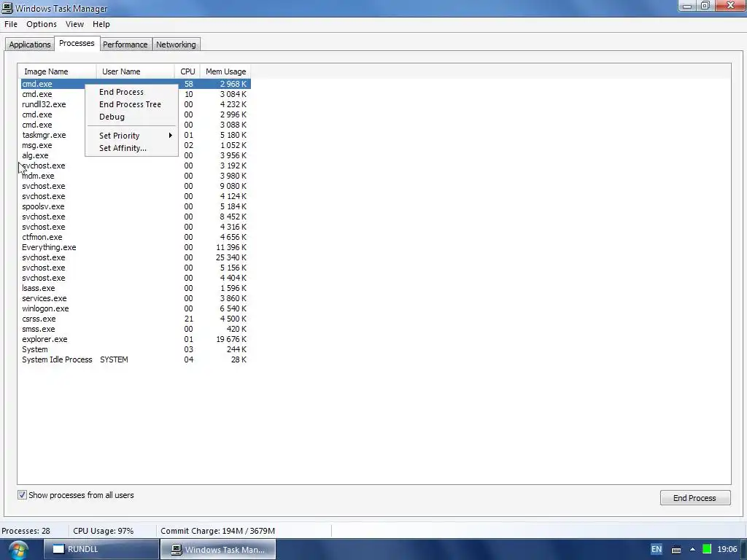Select the rundll32.exe process row
Screen dimensions: 747x560
pyautogui.click(x=135, y=104)
